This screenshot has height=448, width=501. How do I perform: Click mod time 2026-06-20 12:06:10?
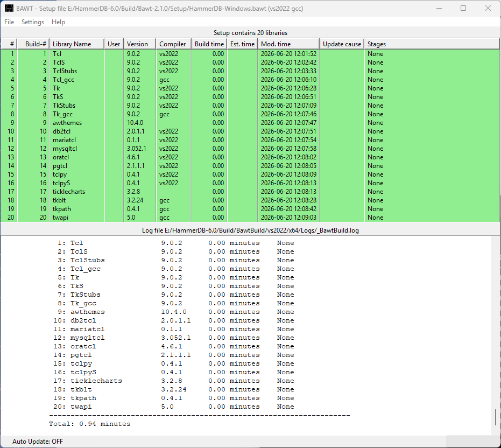(288, 80)
